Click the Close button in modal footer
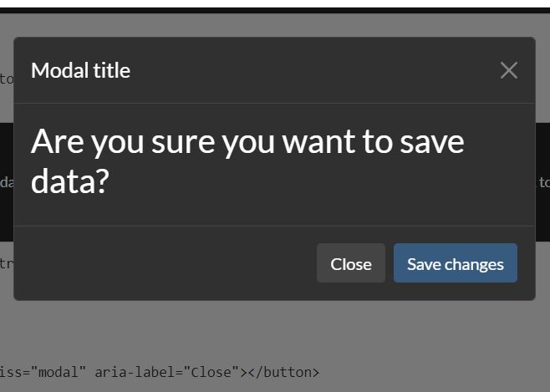550x392 pixels. [350, 263]
